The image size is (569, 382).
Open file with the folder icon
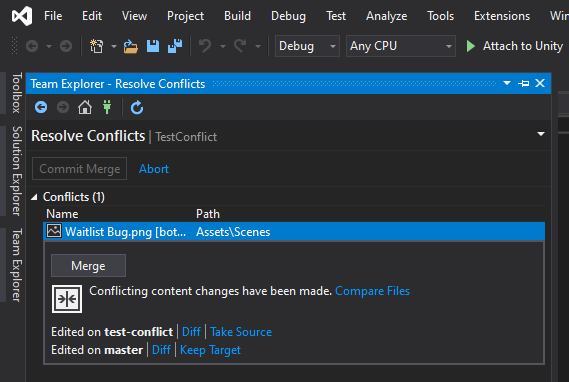(x=131, y=46)
